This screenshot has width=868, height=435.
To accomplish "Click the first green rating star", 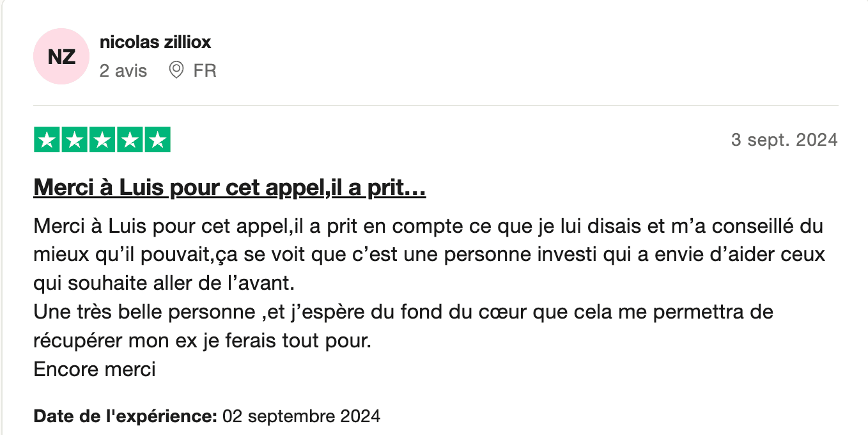I will coord(47,140).
